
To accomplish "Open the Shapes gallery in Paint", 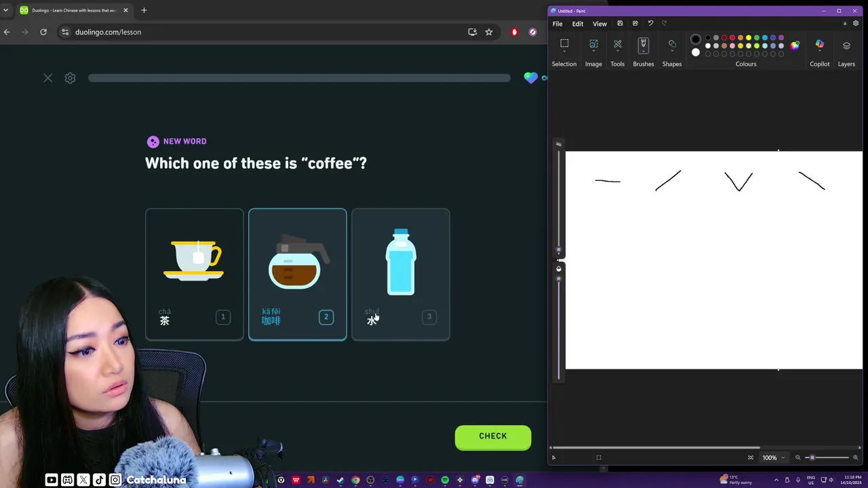I will pos(672,45).
